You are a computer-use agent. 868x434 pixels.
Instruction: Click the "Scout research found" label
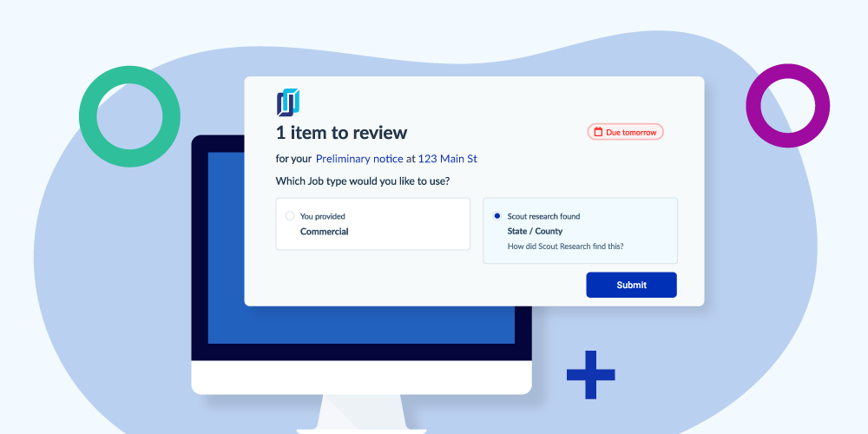pos(543,216)
